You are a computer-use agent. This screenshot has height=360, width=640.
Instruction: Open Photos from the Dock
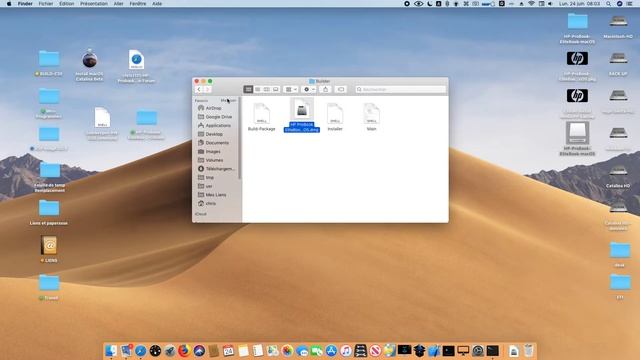click(287, 350)
